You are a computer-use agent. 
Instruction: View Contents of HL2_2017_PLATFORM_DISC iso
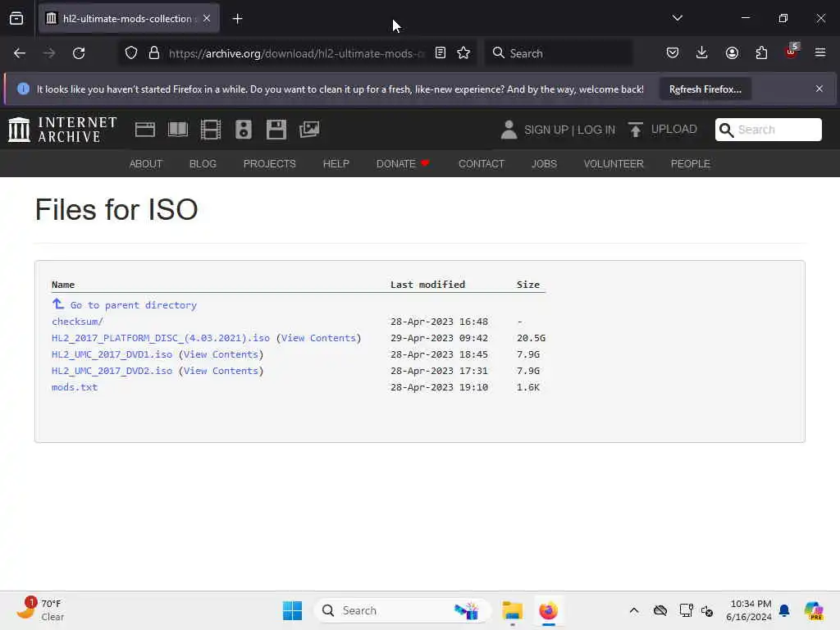[x=318, y=338]
